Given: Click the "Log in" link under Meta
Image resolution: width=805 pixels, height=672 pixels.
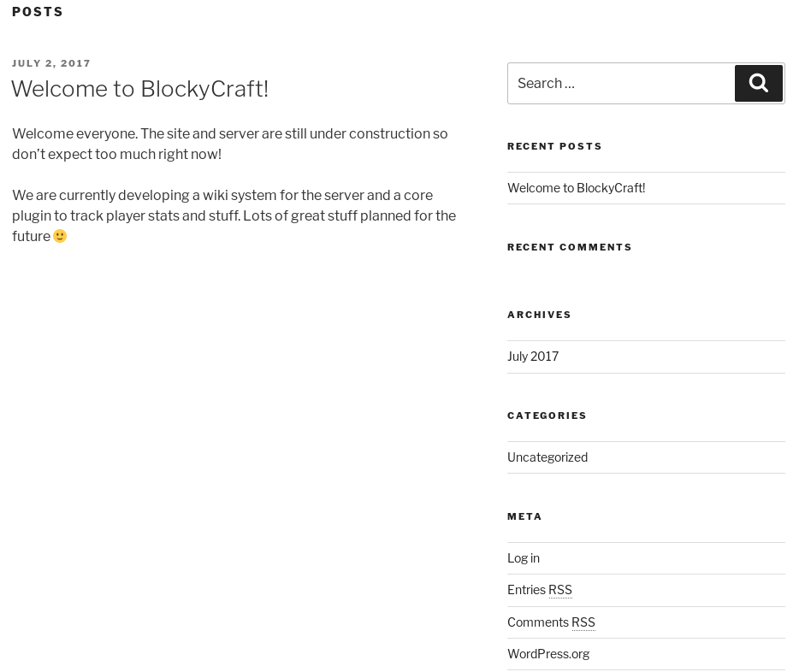Looking at the screenshot, I should point(523,557).
